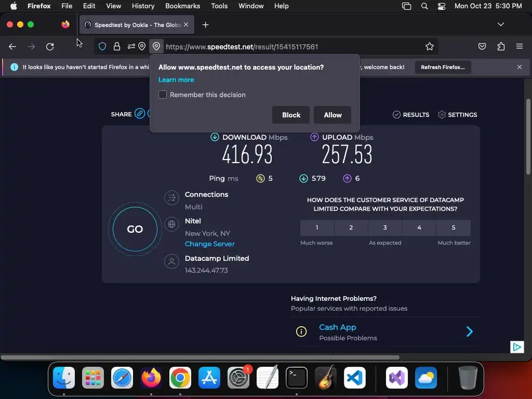The height and width of the screenshot is (399, 532).
Task: Dismiss the Firefox notification bar
Action: point(520,67)
